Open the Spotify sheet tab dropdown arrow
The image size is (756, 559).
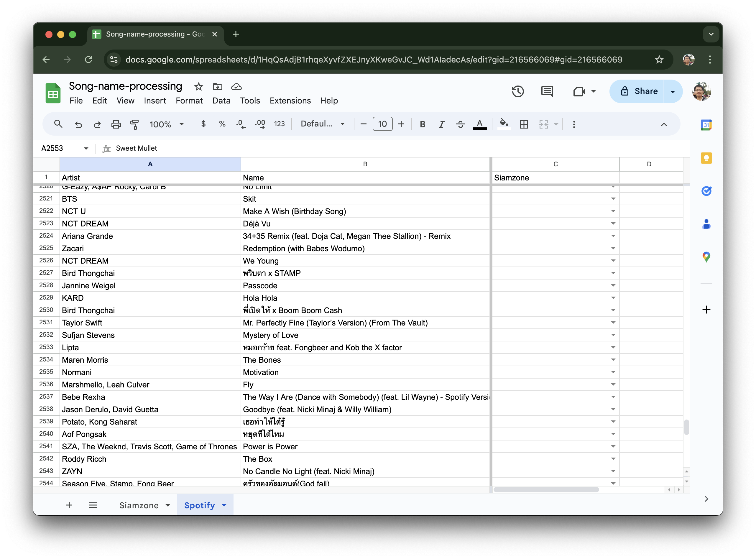coord(224,505)
